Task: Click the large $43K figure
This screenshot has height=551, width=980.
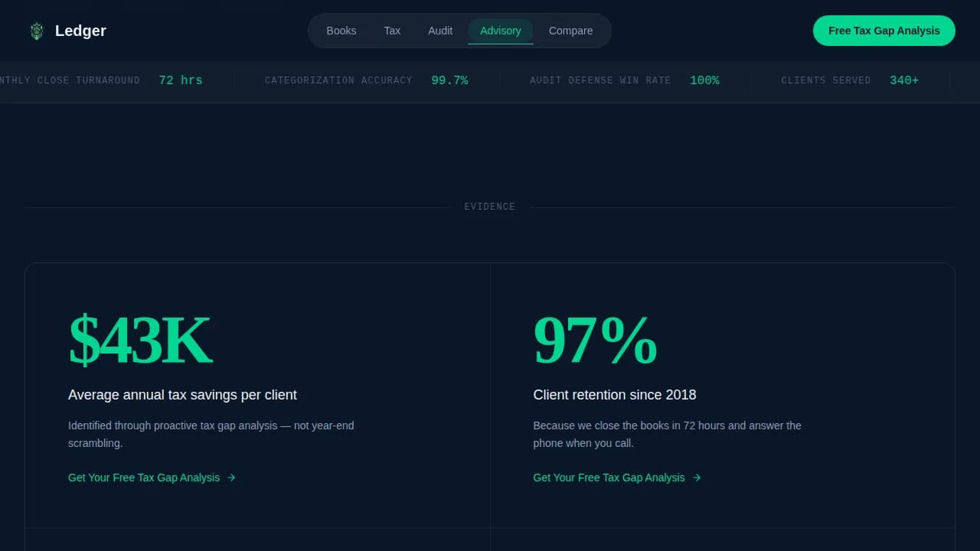Action: [x=140, y=341]
